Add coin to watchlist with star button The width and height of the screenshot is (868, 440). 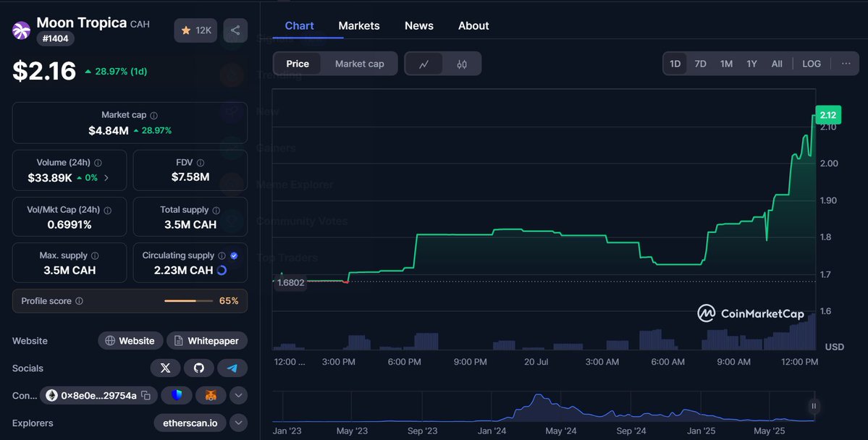195,30
